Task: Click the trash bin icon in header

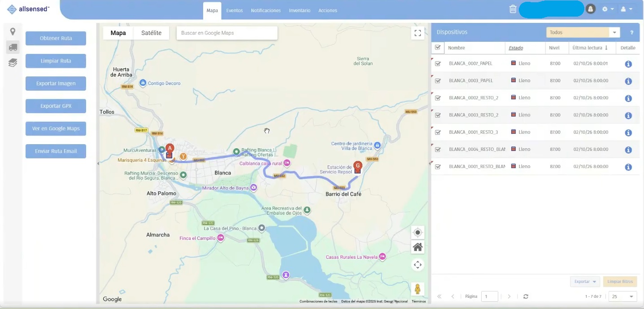Action: click(513, 9)
